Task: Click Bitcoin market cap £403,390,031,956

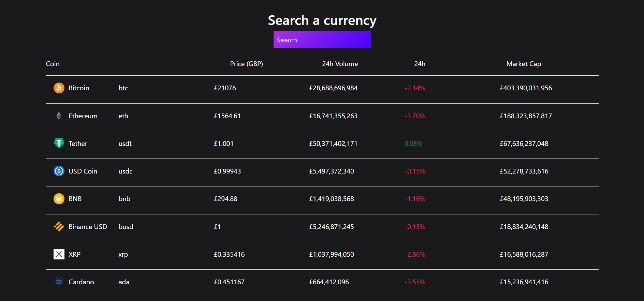Action: pyautogui.click(x=526, y=88)
